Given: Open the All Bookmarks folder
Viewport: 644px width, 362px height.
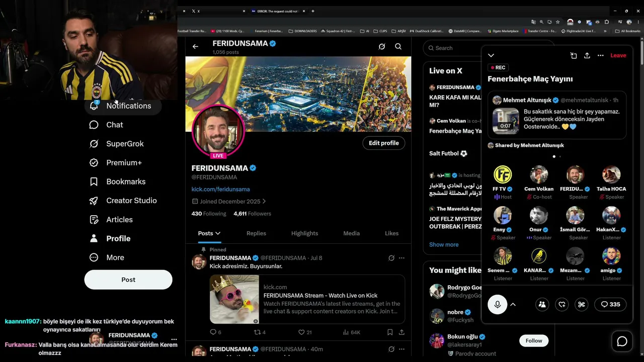Looking at the screenshot, I should click(x=628, y=31).
